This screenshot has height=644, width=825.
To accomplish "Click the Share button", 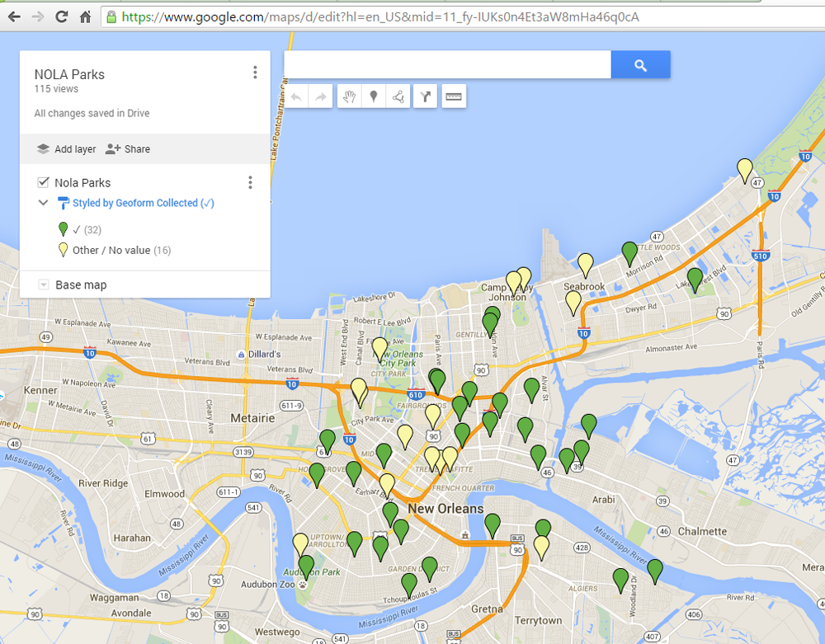I will tap(127, 148).
